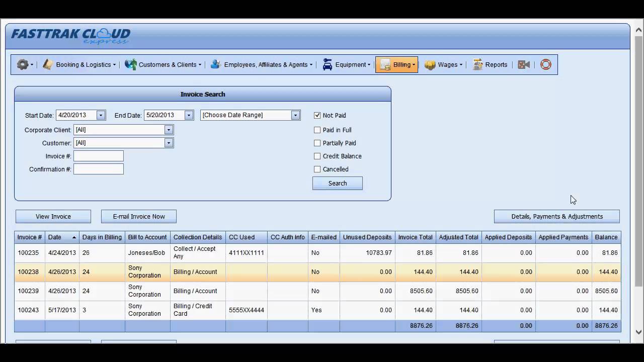Click the Billing invoice icon

[x=385, y=65]
